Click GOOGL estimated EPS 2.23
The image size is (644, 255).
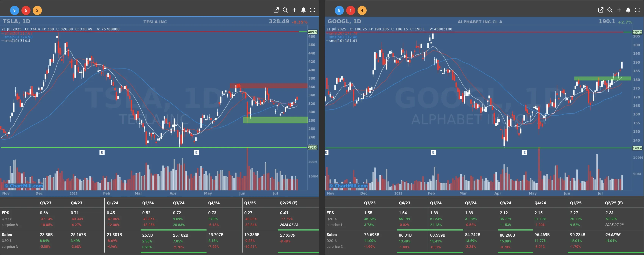coord(609,213)
